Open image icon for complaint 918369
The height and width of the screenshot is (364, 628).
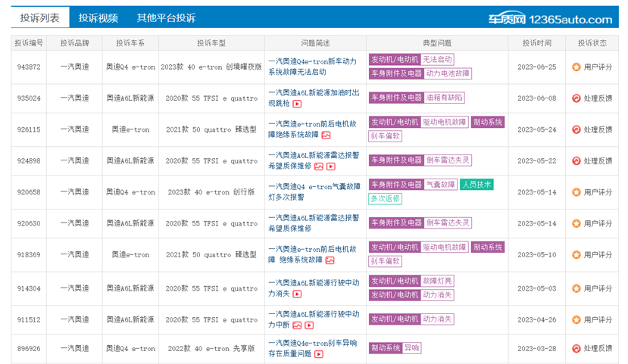point(330,260)
